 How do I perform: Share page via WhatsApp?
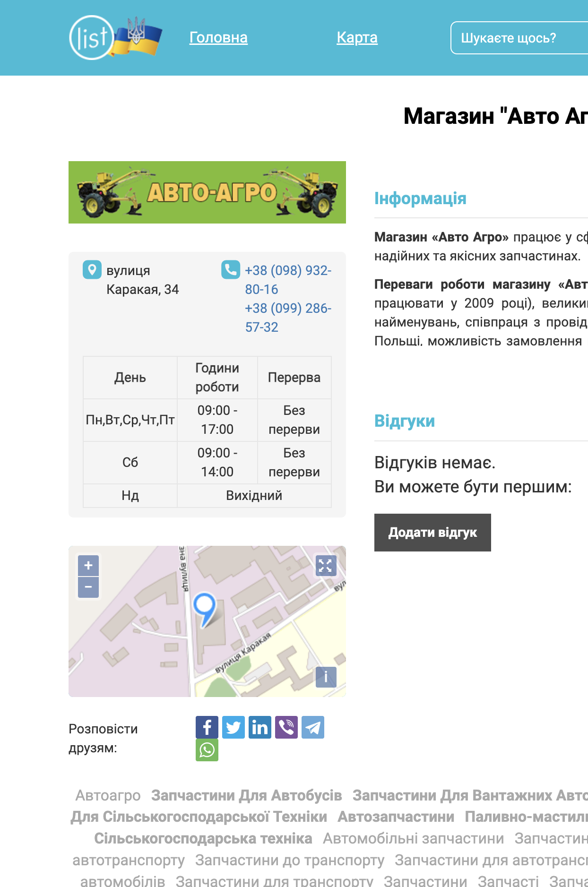point(207,750)
